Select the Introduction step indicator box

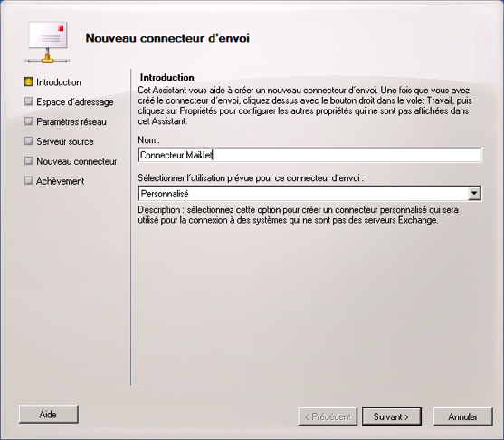tap(28, 81)
